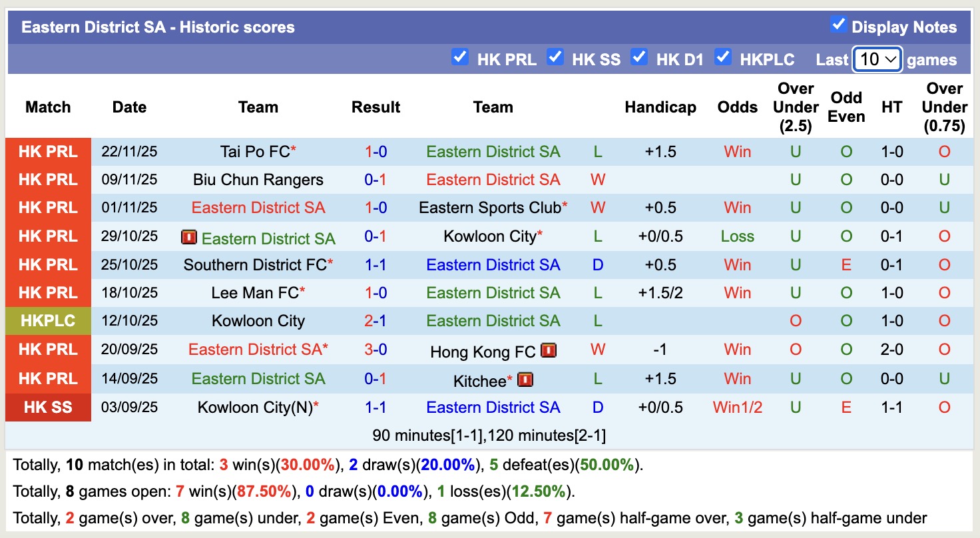Disable the HKPLC filter checkbox
The height and width of the screenshot is (538, 980).
click(723, 57)
